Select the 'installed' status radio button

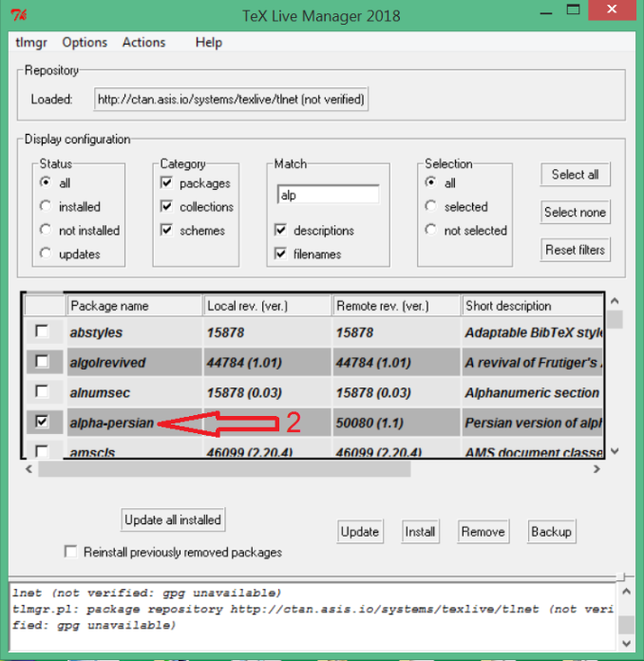click(x=46, y=206)
